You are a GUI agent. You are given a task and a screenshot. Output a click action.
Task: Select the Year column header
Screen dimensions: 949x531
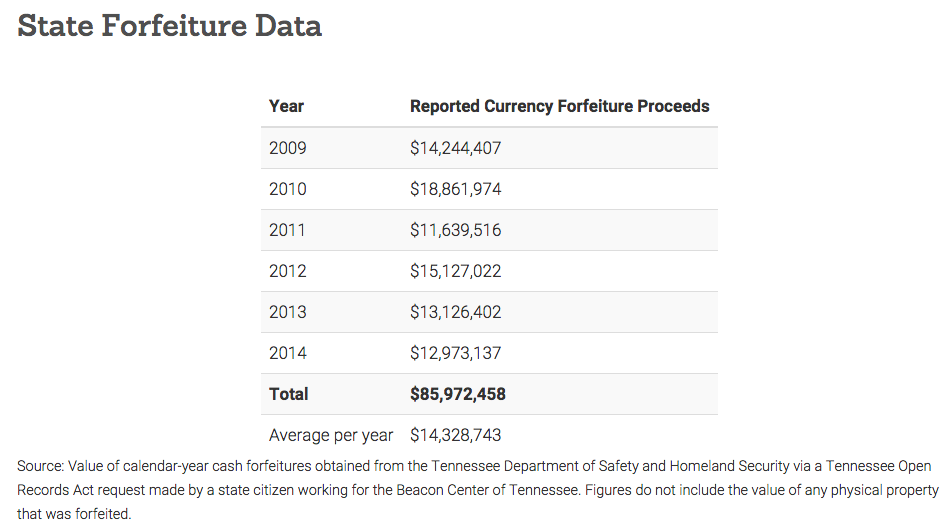coord(286,106)
